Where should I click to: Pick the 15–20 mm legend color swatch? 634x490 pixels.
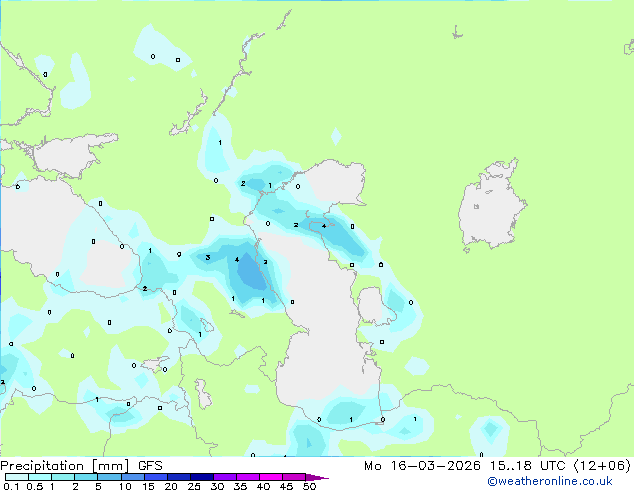pyautogui.click(x=156, y=477)
